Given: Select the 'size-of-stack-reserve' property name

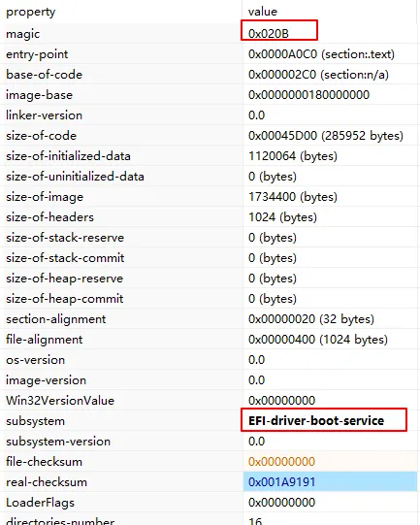Looking at the screenshot, I should click(x=65, y=238).
